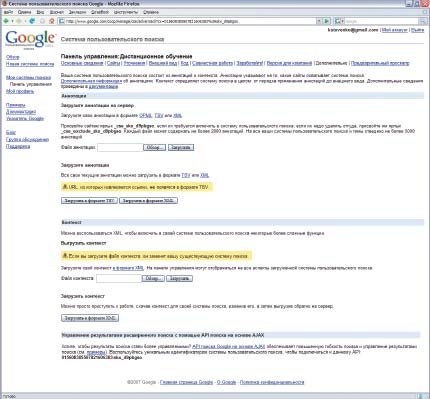This screenshot has height=399, width=430.
Task: Open the back button history dropdown arrow
Action: point(12,21)
